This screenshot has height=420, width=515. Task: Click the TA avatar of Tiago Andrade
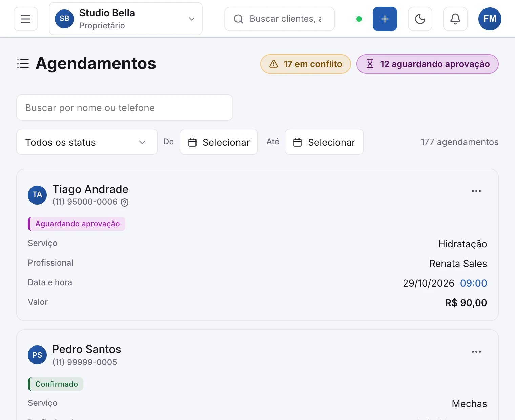37,195
